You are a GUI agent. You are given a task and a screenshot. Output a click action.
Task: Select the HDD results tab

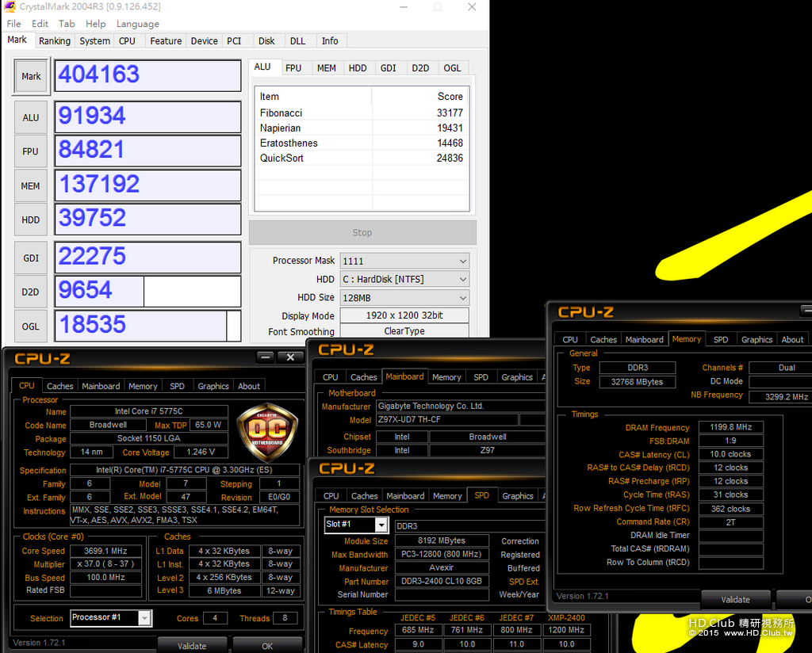[x=358, y=68]
